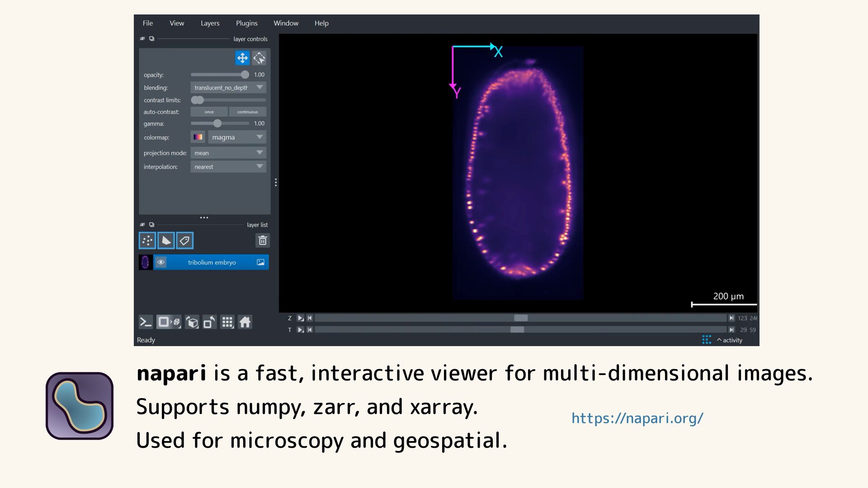Click the opacity value 1.00
868x488 pixels.
tap(259, 75)
